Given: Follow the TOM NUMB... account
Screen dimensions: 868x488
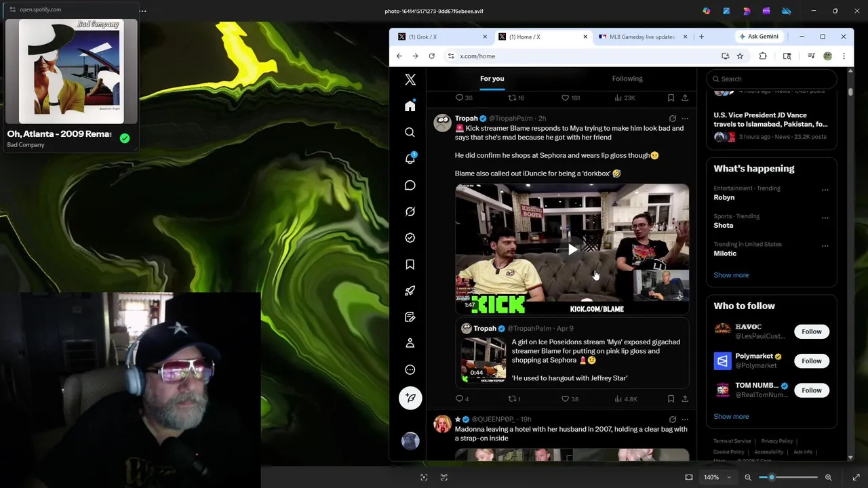Looking at the screenshot, I should tap(811, 390).
